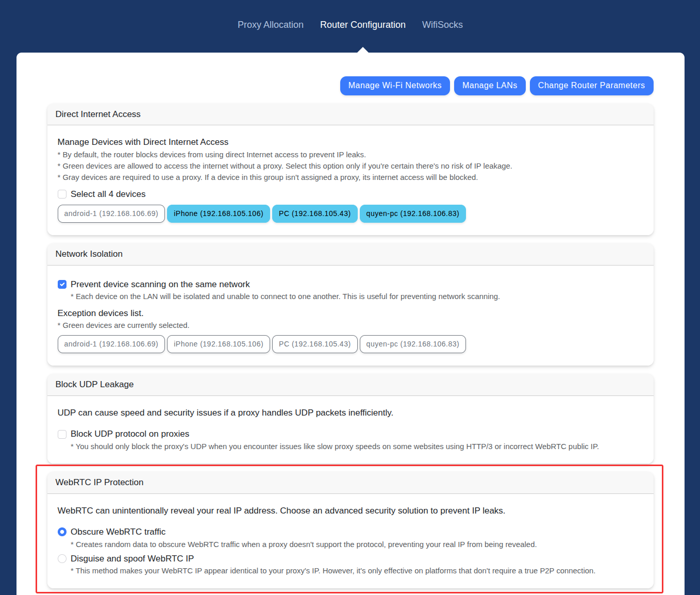Click Change Router Parameters button
This screenshot has width=700, height=595.
pyautogui.click(x=591, y=86)
